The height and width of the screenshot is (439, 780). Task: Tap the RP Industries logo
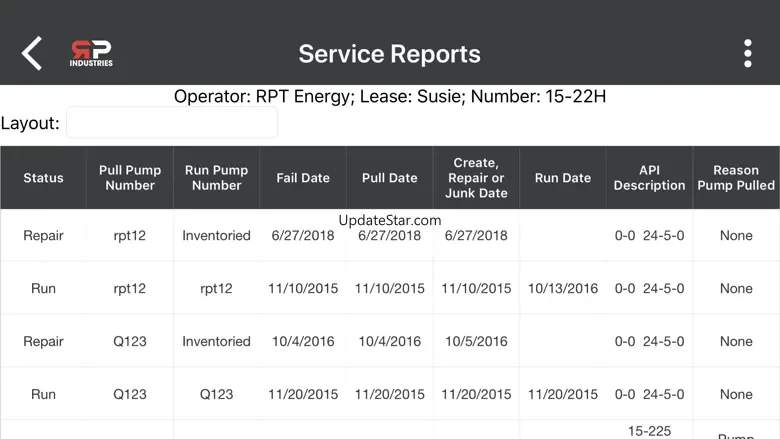[x=91, y=53]
